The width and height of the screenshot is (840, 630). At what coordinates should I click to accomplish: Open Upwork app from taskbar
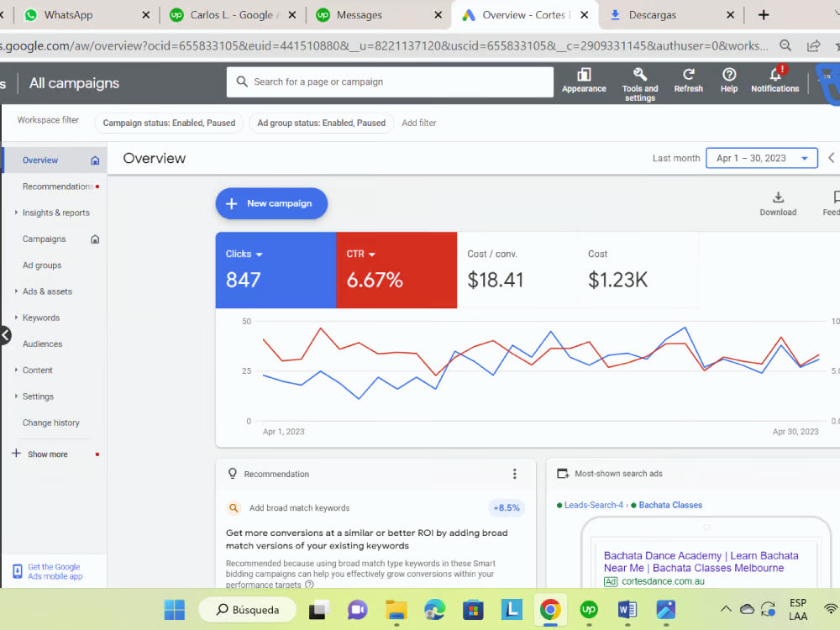pyautogui.click(x=588, y=610)
